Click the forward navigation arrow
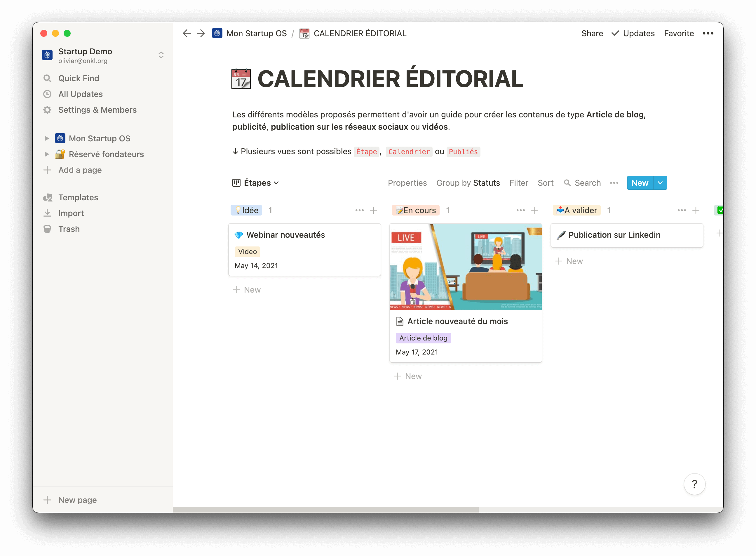756x556 pixels. 201,33
